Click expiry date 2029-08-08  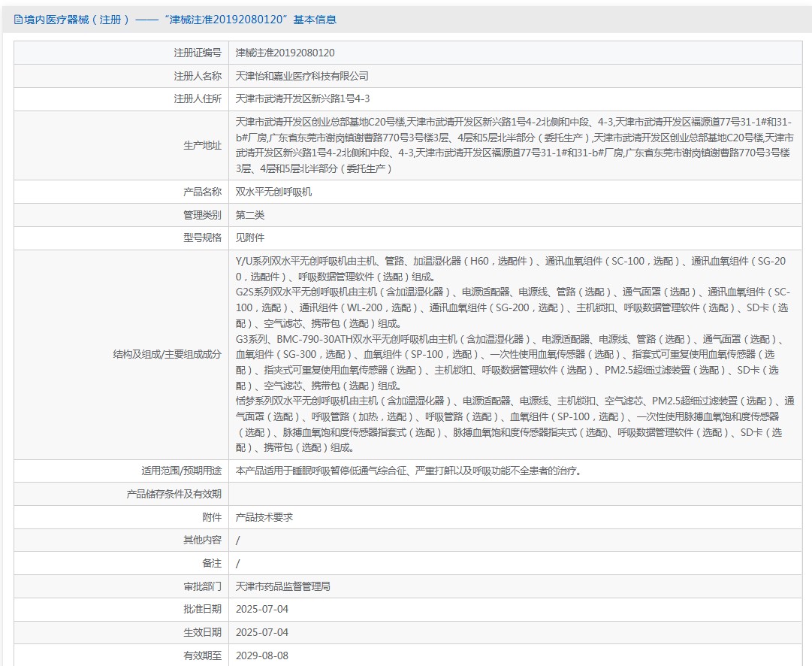pos(261,655)
